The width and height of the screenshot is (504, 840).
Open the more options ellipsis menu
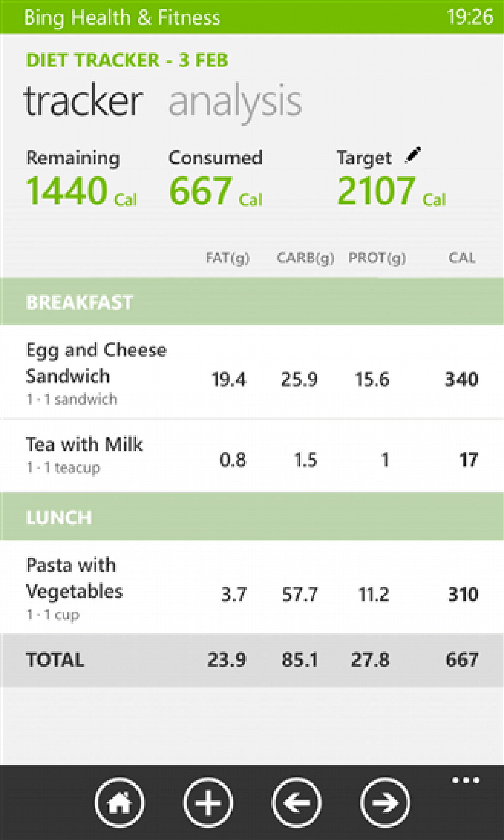pos(466,780)
